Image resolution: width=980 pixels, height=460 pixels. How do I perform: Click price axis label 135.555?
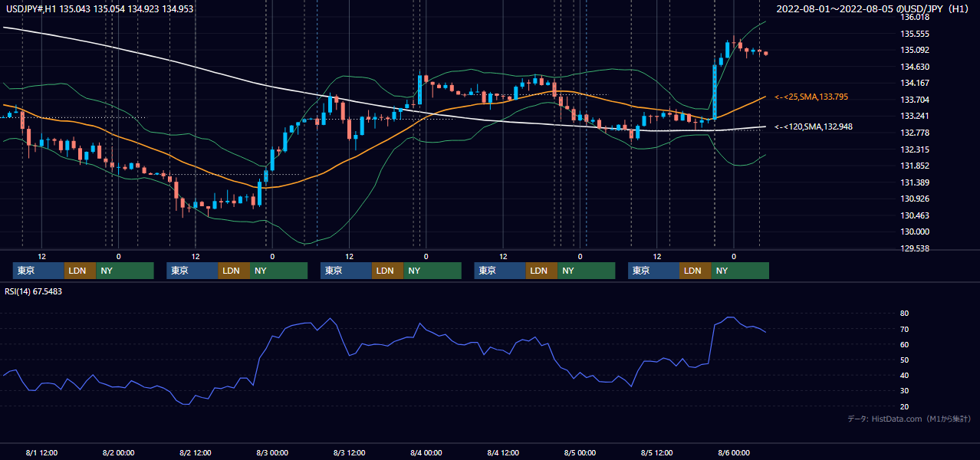pos(916,34)
